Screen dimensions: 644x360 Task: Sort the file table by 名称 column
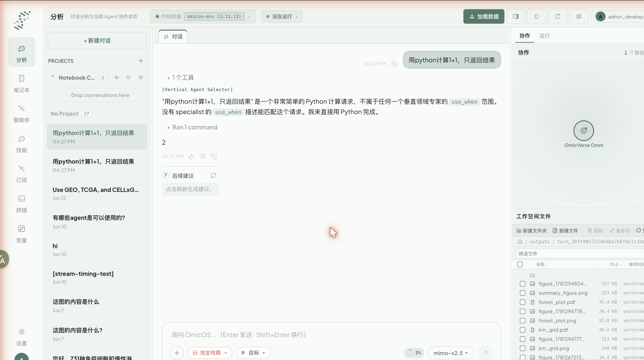pyautogui.click(x=542, y=264)
